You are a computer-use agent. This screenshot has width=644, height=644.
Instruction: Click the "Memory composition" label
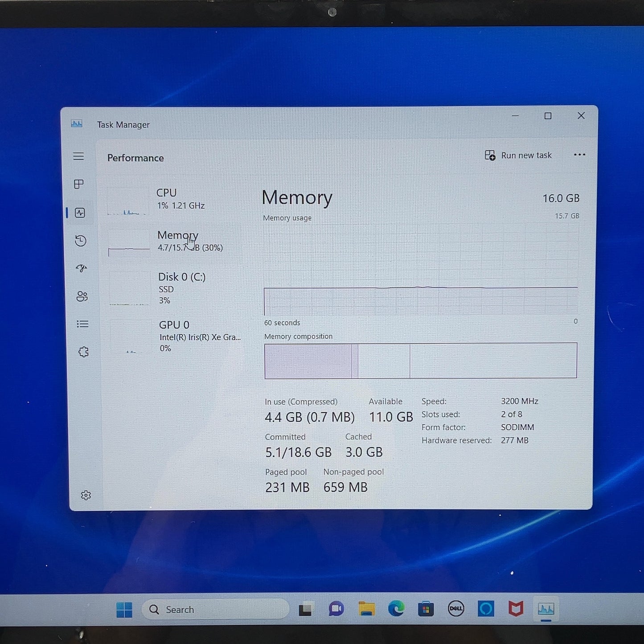point(298,336)
